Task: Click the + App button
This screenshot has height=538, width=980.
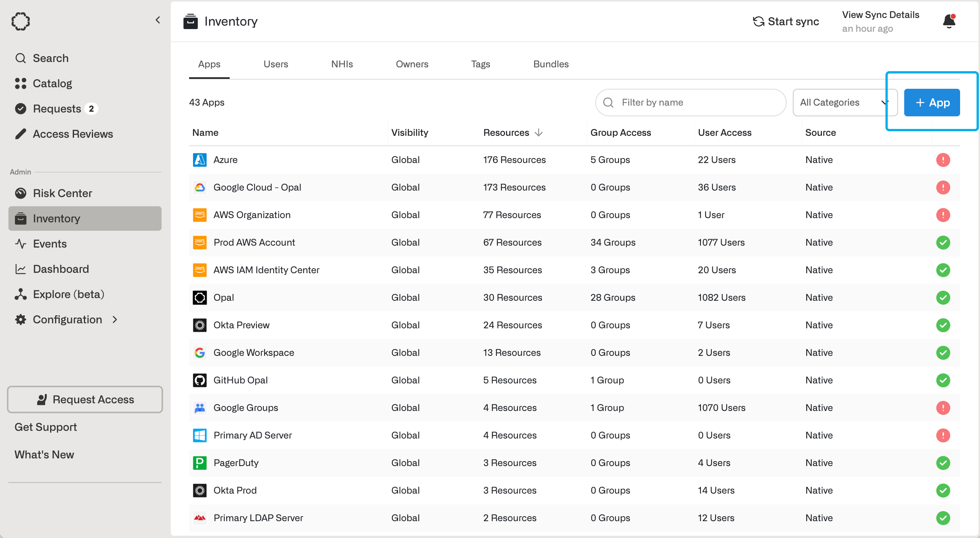Action: [931, 103]
